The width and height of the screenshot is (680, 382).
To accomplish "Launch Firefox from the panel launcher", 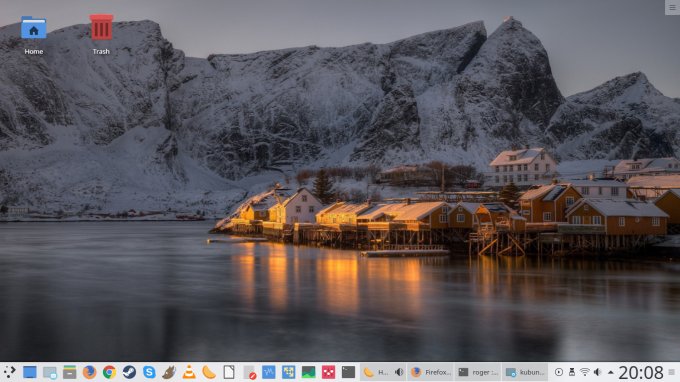I will pyautogui.click(x=89, y=372).
